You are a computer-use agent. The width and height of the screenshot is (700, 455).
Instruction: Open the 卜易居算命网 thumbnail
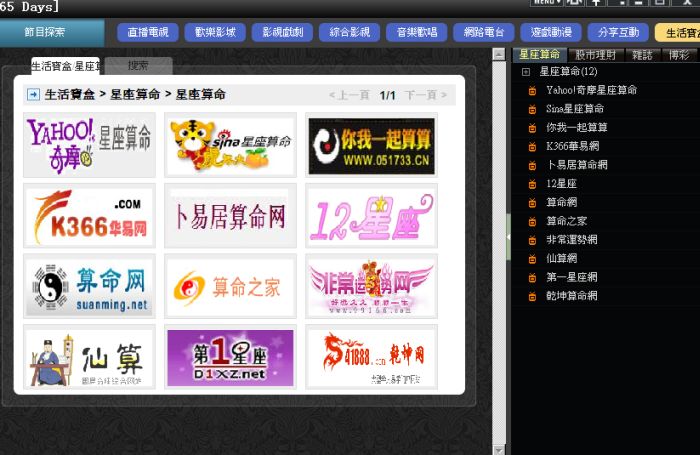[x=230, y=216]
